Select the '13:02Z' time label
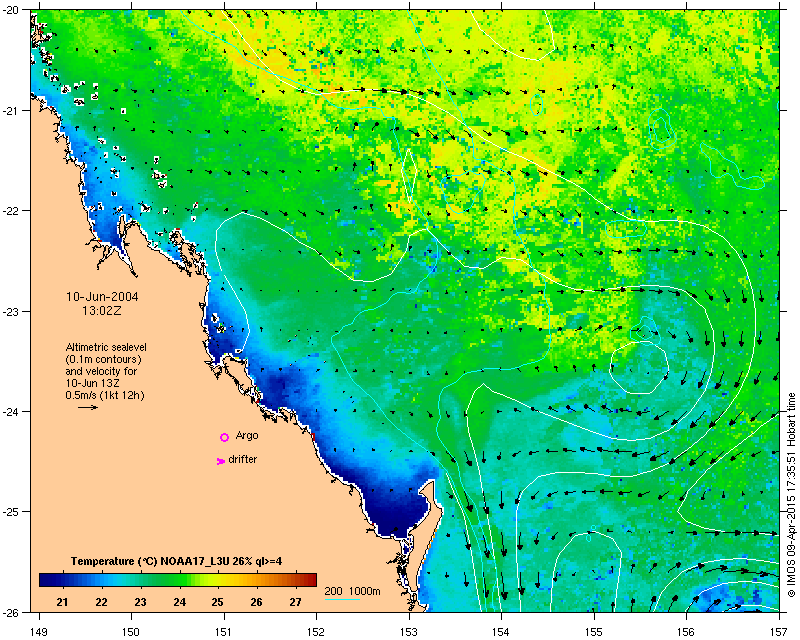 click(102, 310)
